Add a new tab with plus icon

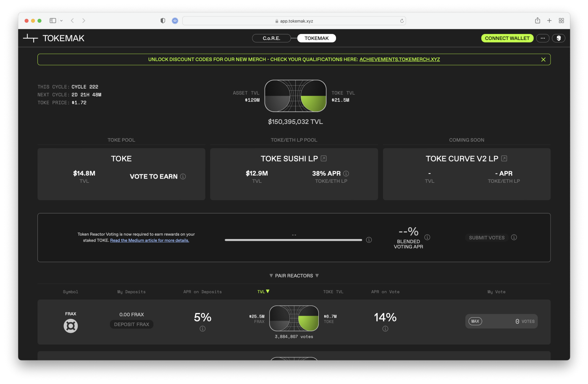tap(549, 21)
